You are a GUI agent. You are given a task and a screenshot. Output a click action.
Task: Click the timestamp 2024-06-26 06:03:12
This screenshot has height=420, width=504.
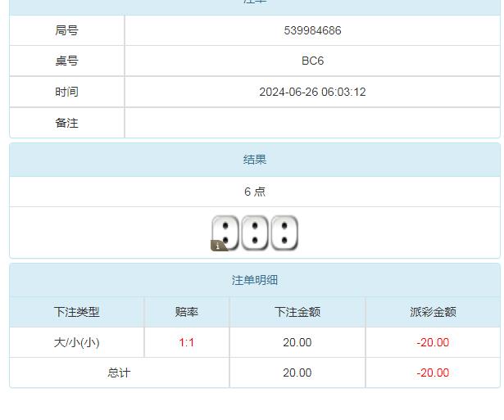click(312, 92)
